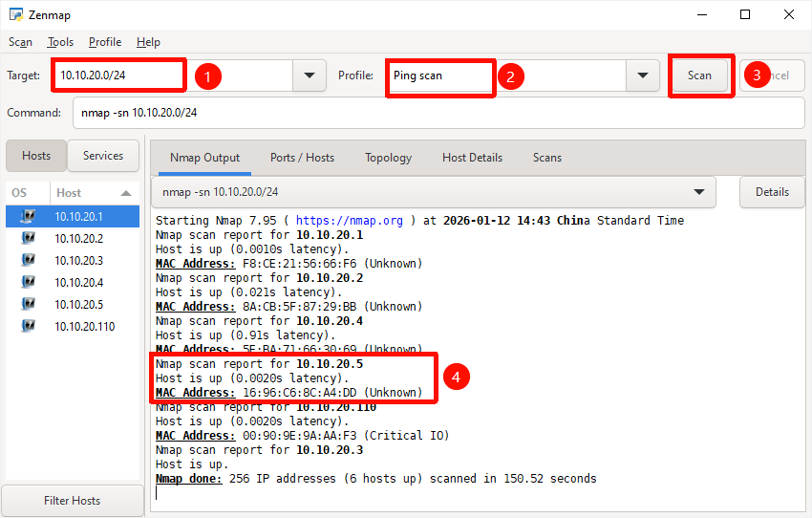Click the OS icon beside host 10.10.20.2
The width and height of the screenshot is (812, 518).
pos(28,239)
